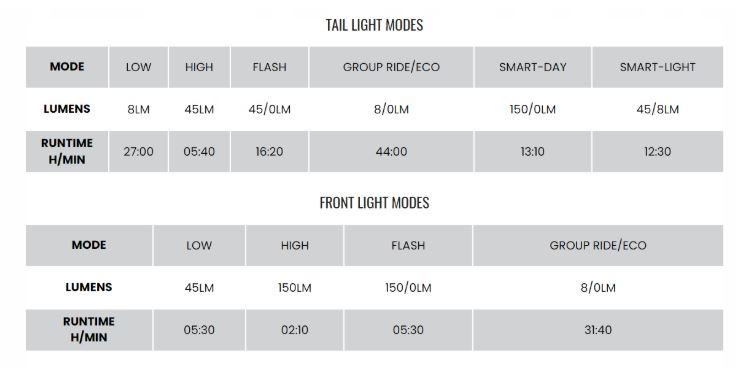Select the 150LM front light lumens value
750x368 pixels.
[295, 288]
